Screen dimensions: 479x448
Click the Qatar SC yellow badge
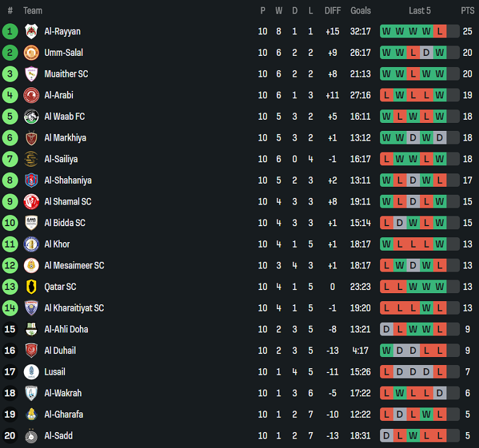point(31,287)
